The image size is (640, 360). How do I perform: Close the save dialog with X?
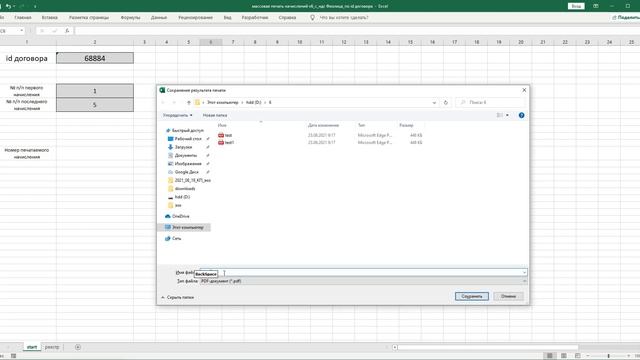click(524, 90)
